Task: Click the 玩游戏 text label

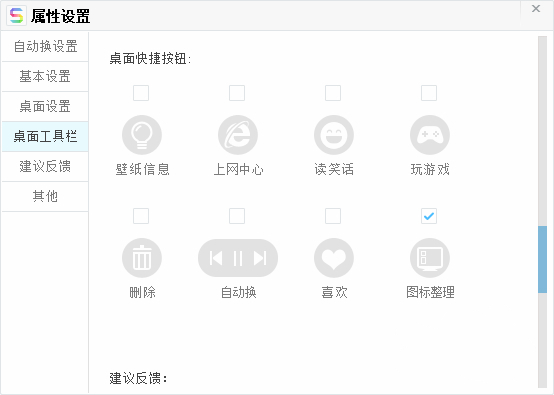Action: coord(430,169)
